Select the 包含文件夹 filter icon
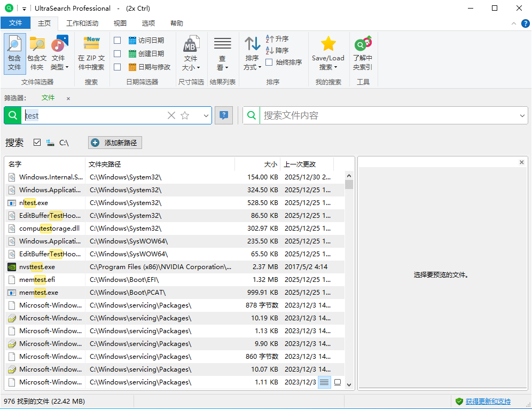The width and height of the screenshot is (532, 409). [x=37, y=53]
